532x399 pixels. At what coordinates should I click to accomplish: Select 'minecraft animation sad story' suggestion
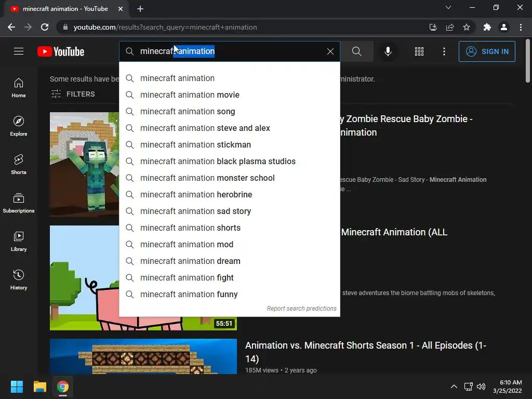230,211
